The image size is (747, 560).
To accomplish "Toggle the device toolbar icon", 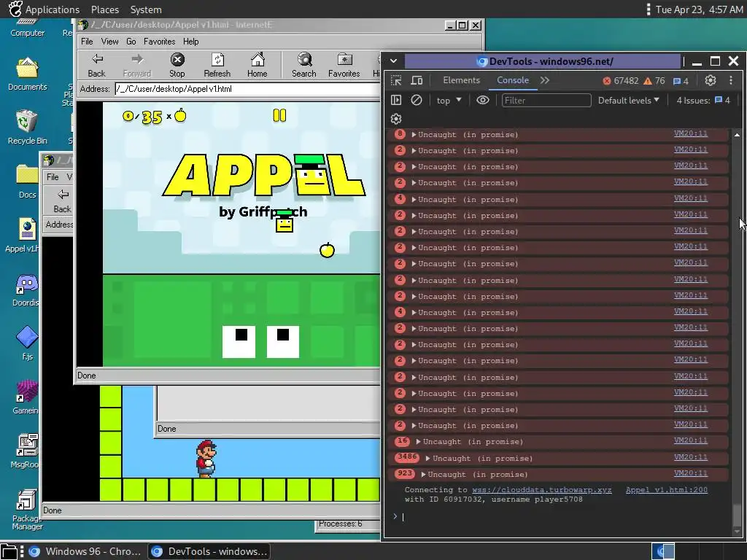I will point(417,80).
